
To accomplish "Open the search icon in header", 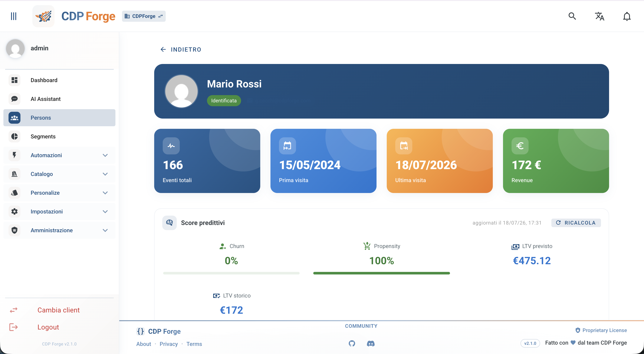I will [x=572, y=16].
